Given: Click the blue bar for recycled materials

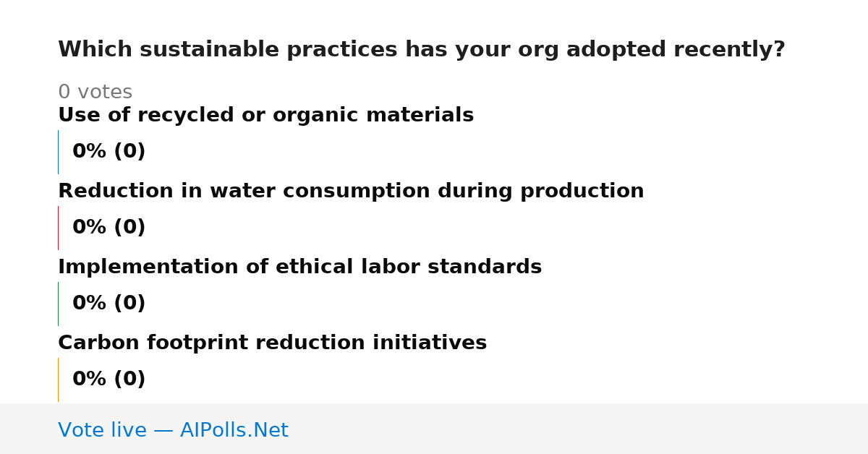Looking at the screenshot, I should coord(58,152).
